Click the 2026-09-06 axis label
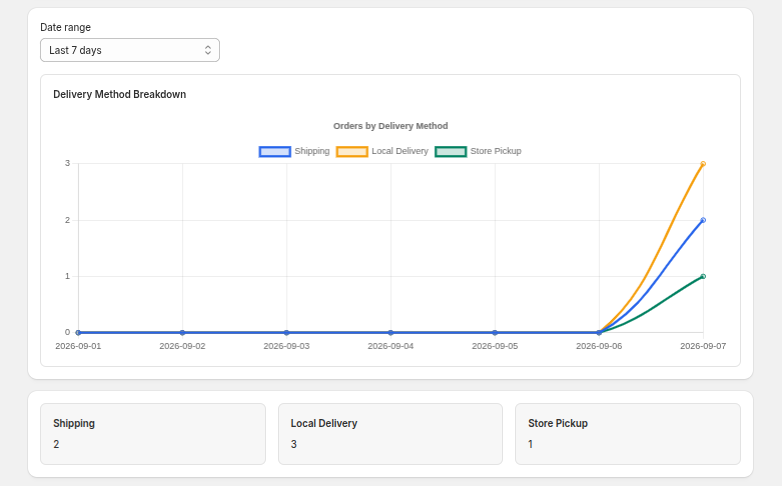 click(599, 346)
